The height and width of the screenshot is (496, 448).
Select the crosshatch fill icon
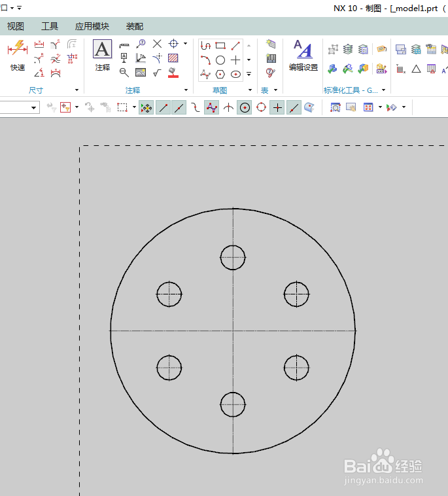pos(173,58)
